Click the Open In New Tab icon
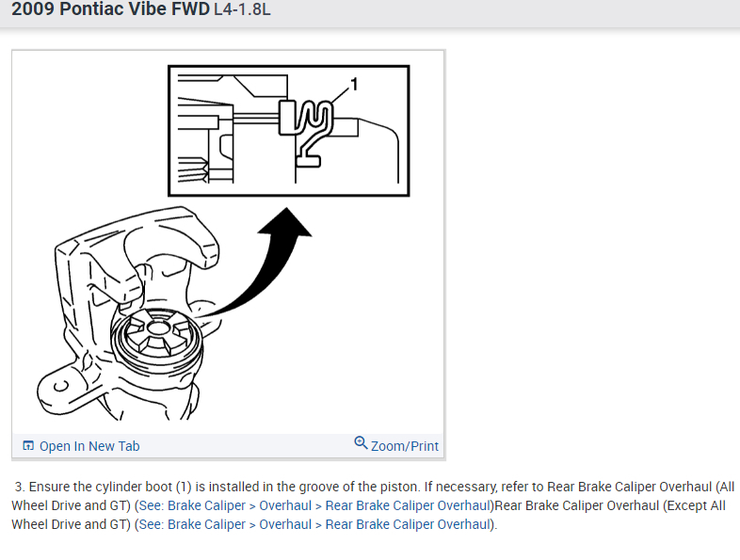This screenshot has height=560, width=740. [x=28, y=445]
